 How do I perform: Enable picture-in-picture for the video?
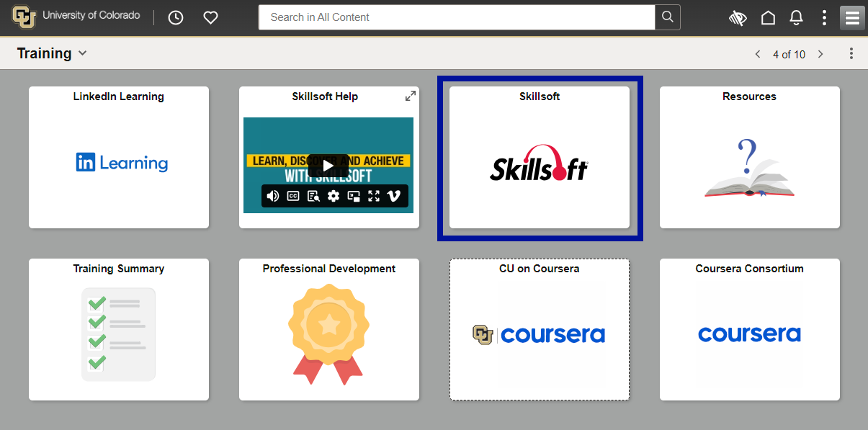coord(353,196)
